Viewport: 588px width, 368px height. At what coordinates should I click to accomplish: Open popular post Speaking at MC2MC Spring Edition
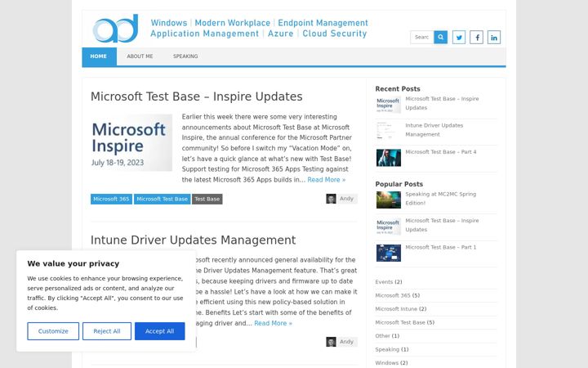(x=441, y=199)
